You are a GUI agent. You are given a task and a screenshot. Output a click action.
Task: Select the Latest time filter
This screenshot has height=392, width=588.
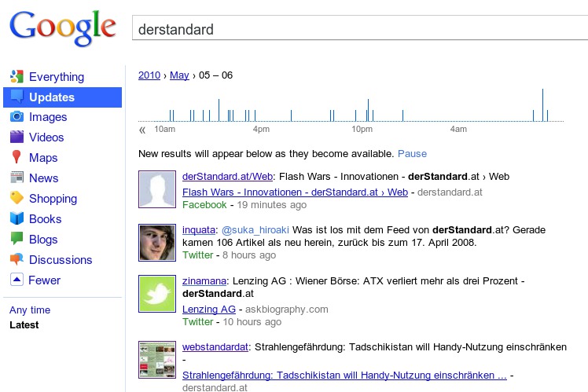24,325
